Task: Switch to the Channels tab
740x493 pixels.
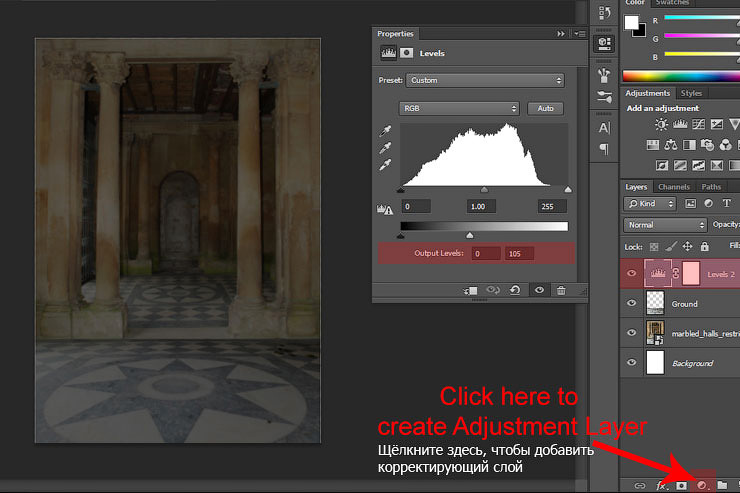Action: (673, 187)
